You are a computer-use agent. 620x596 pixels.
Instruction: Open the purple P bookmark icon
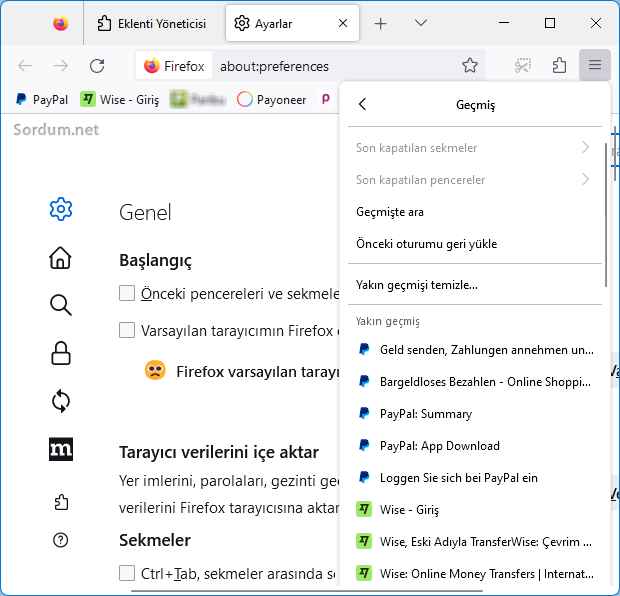(325, 100)
